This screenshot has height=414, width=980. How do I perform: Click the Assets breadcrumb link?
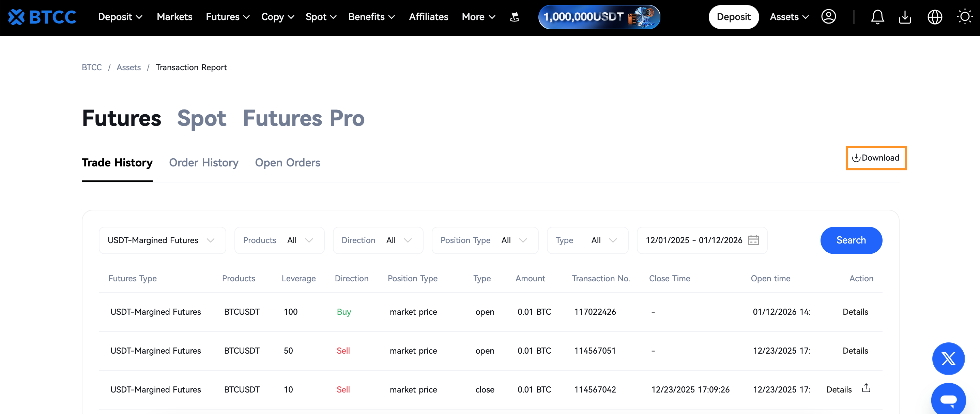(x=128, y=68)
